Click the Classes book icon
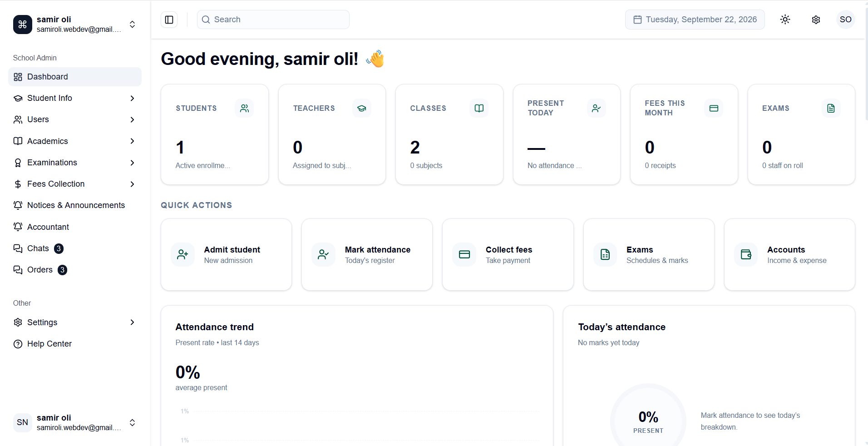 coord(479,108)
